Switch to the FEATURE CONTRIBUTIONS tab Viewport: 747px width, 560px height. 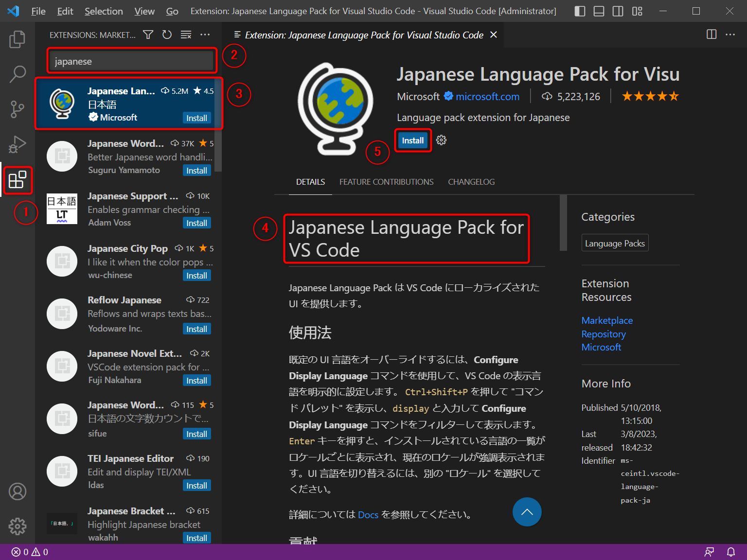click(x=387, y=182)
